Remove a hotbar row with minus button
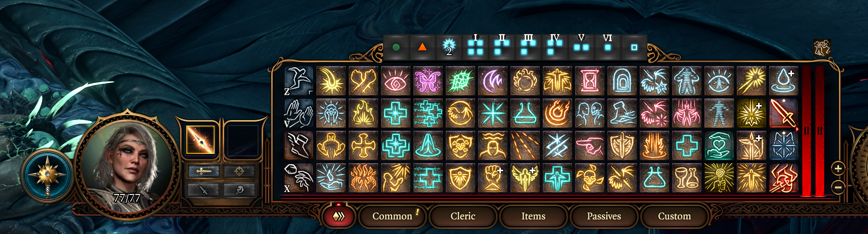 click(838, 187)
